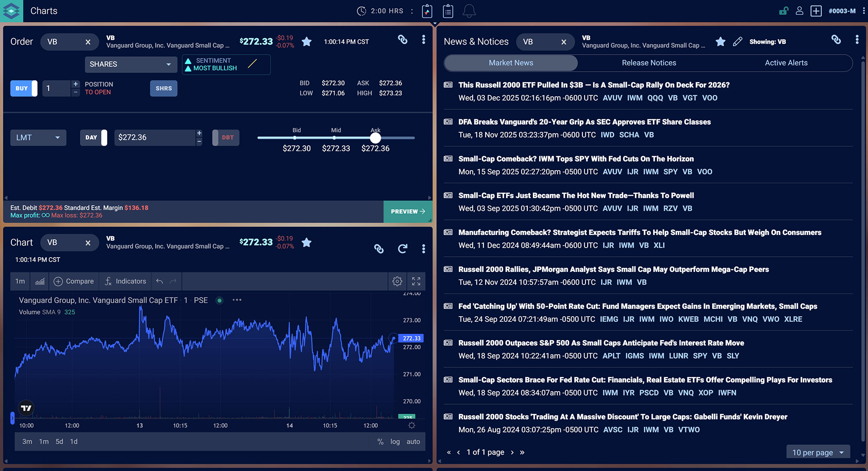Open user account icon in header
Viewport: 868px width, 471px height.
pyautogui.click(x=799, y=11)
